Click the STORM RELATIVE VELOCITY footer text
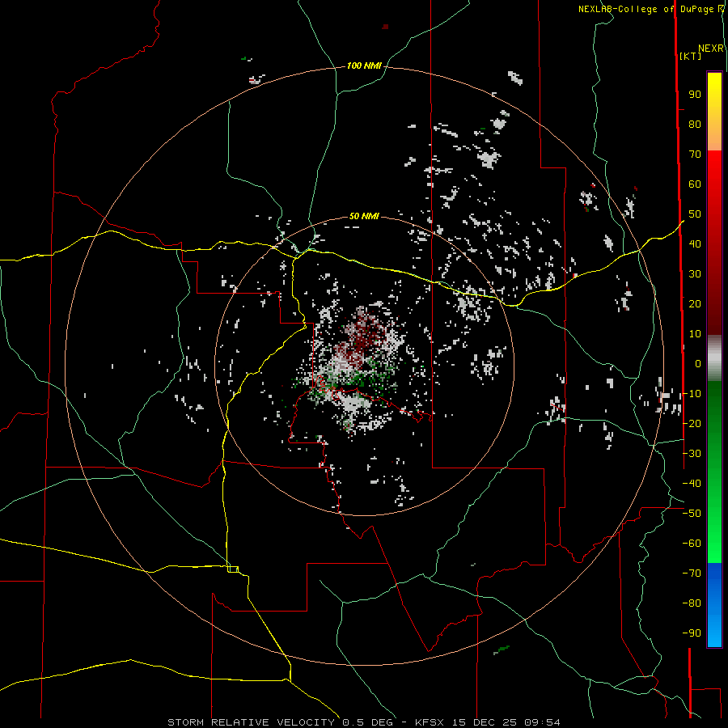Screen dimensions: 728x728 point(252,722)
